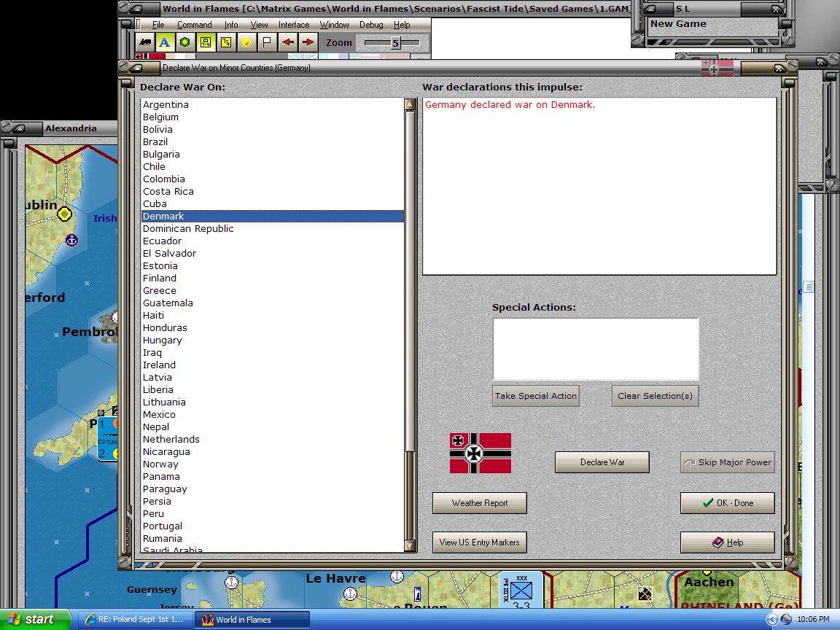Click the small German flag in the Declare War title bar

coord(717,68)
